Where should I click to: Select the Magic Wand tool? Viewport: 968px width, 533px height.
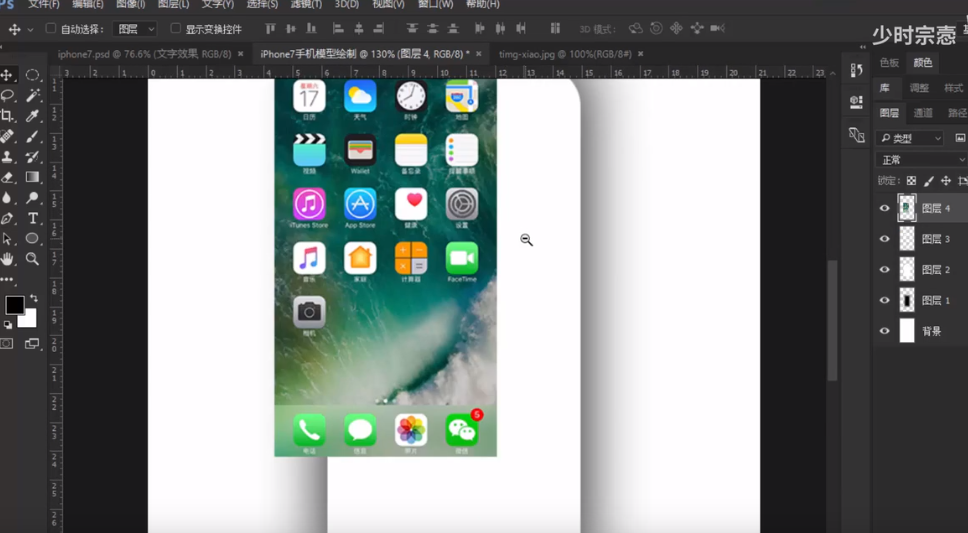click(32, 95)
